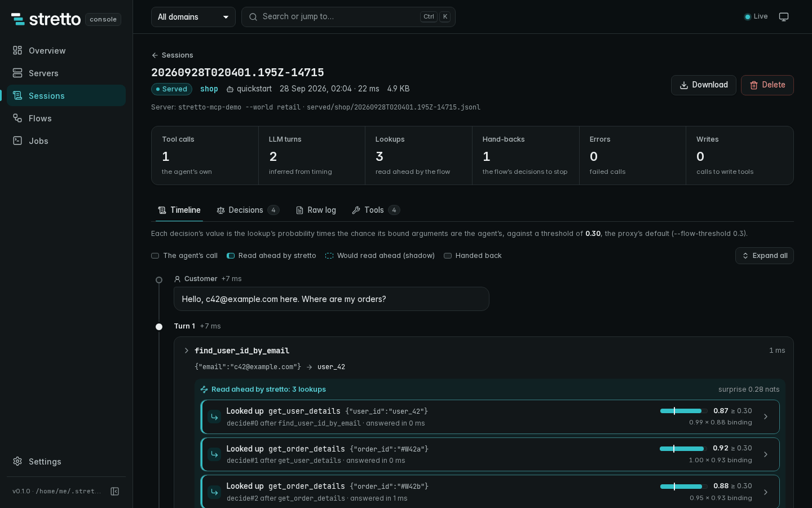This screenshot has height=508, width=812.
Task: Click the Download arrow icon
Action: click(683, 85)
